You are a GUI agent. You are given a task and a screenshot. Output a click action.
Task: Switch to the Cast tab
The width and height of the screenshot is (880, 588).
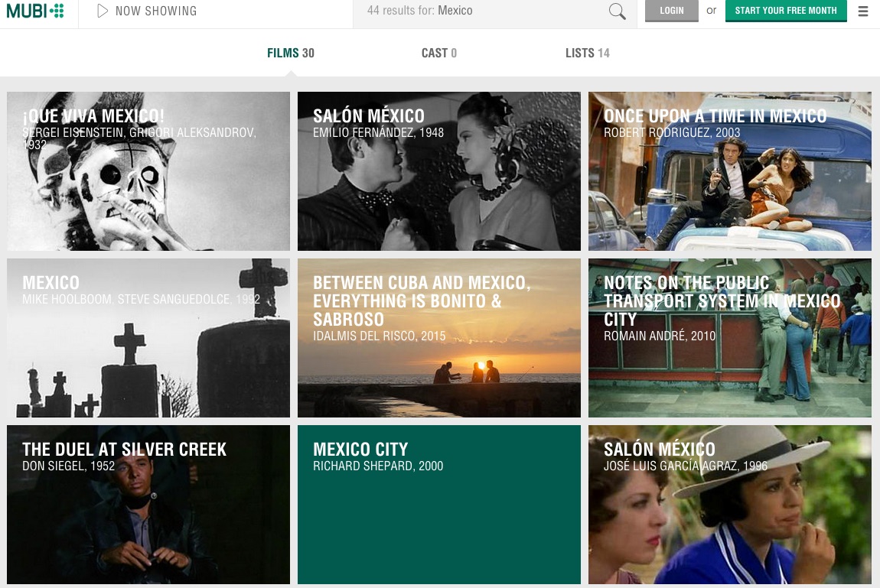pyautogui.click(x=439, y=54)
